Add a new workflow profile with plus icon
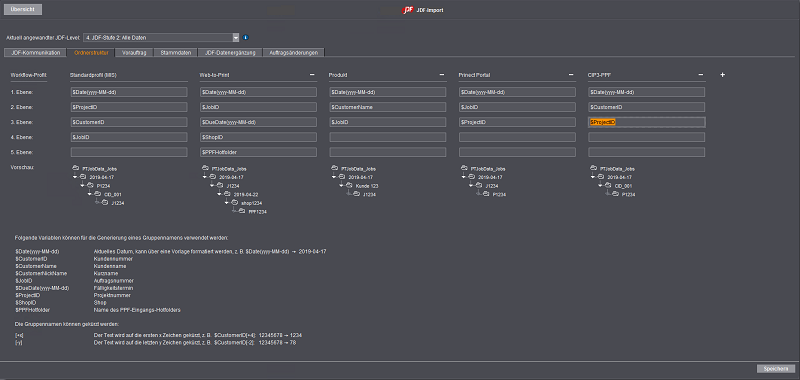Screen dimensions: 800x380 pos(722,75)
